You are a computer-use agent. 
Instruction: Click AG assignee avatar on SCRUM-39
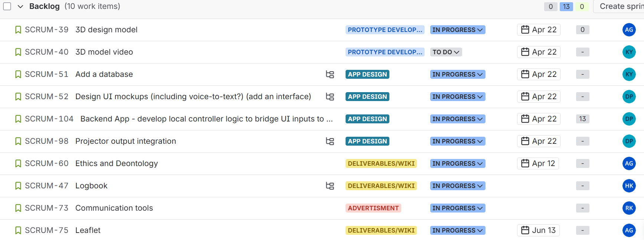[x=629, y=30]
